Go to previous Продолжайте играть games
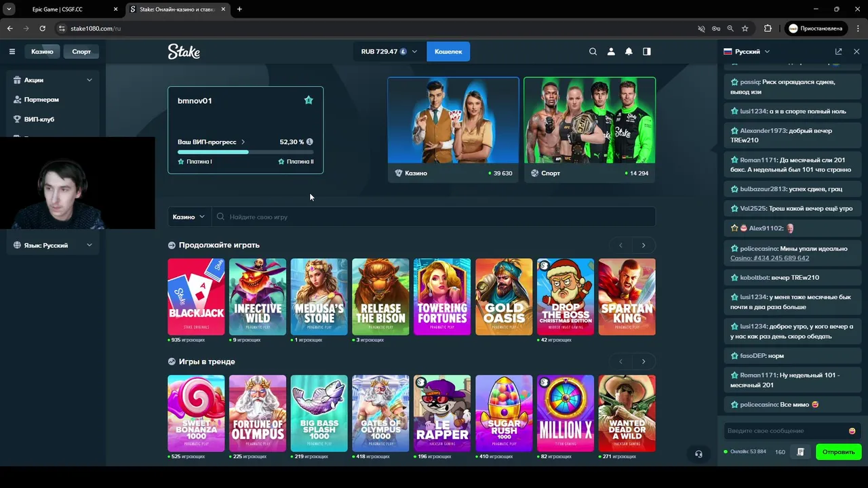This screenshot has height=488, width=868. pos(620,245)
